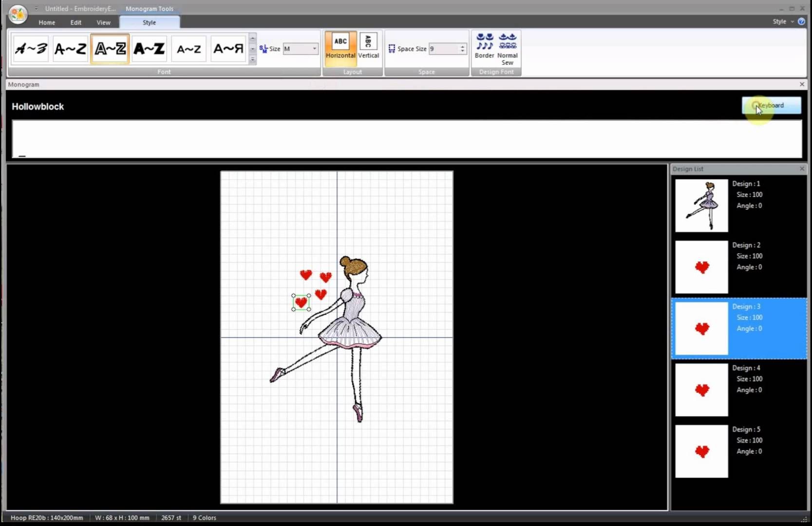Screen dimensions: 812x526
Task: Open the application logo menu
Action: (18, 14)
